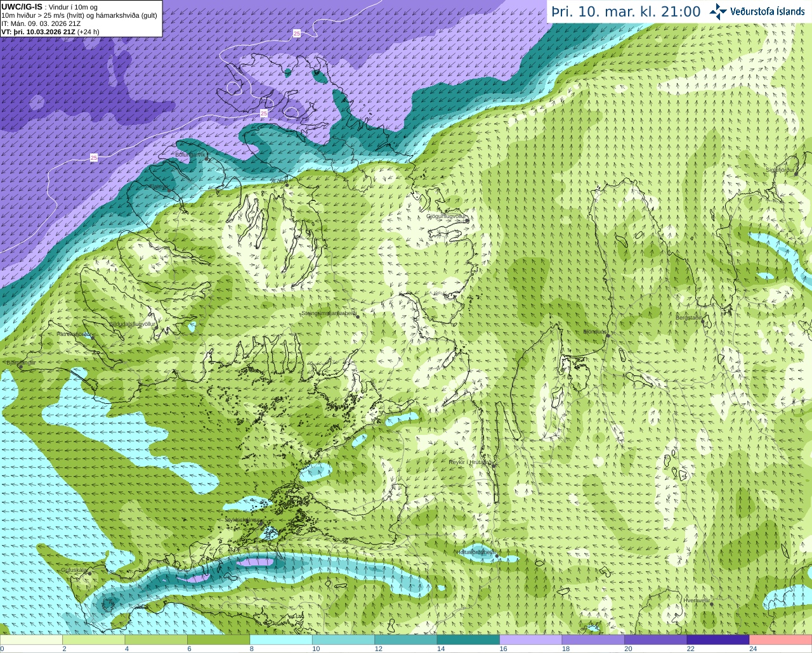Click the forecast time 'Þri. 10. mar. kl. 21:00'
This screenshot has height=653, width=812.
625,11
